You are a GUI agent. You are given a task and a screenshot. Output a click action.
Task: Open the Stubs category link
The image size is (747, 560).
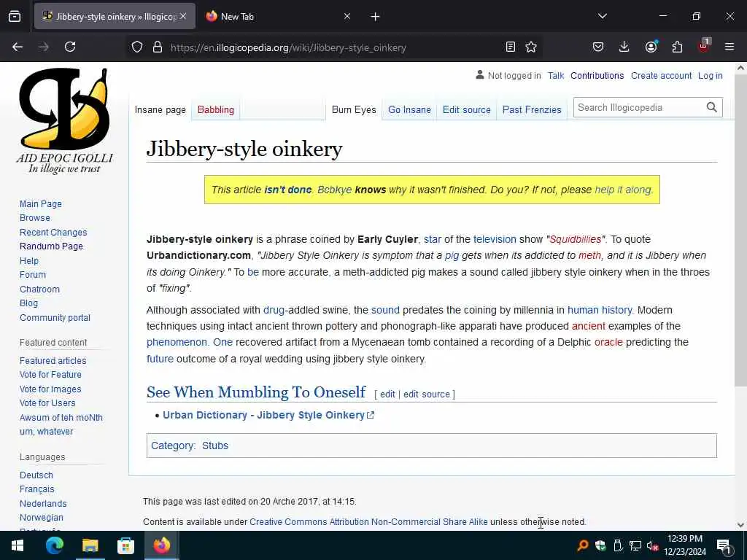[215, 446]
